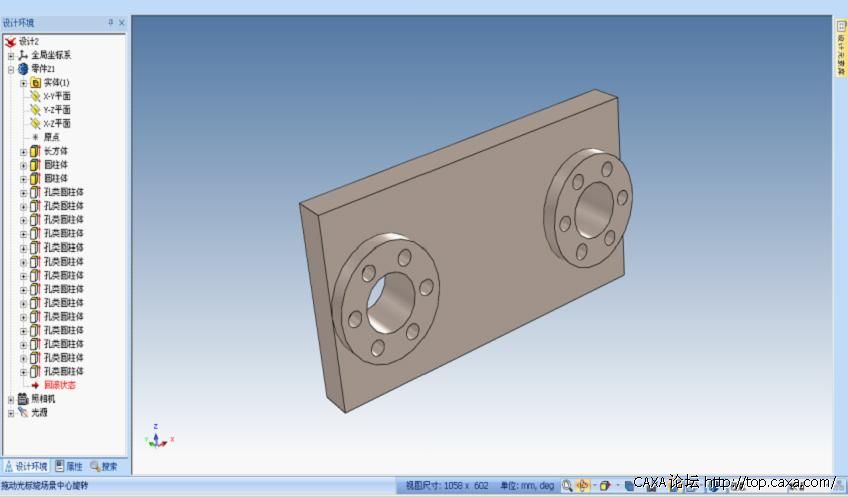Click the red 回滚状态 rollback arrow
The image size is (848, 497).
tap(35, 385)
